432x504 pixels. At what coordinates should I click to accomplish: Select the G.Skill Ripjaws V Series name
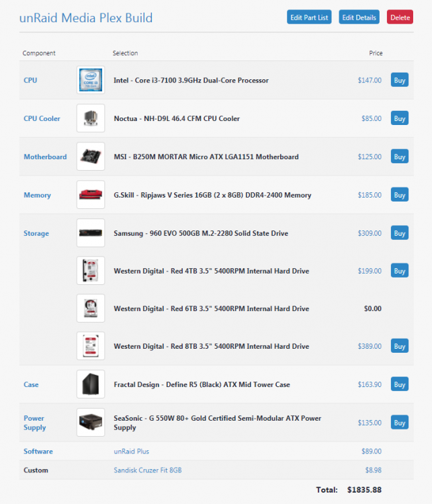click(x=212, y=195)
